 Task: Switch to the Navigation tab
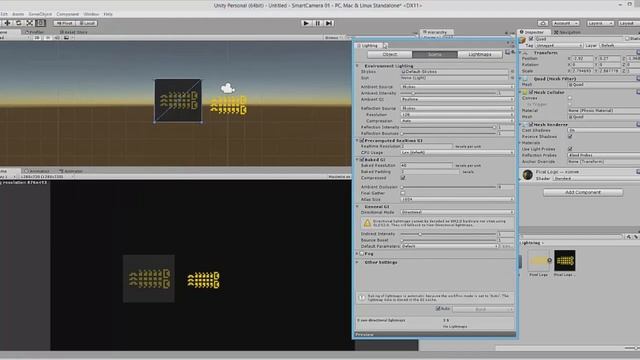(x=567, y=32)
